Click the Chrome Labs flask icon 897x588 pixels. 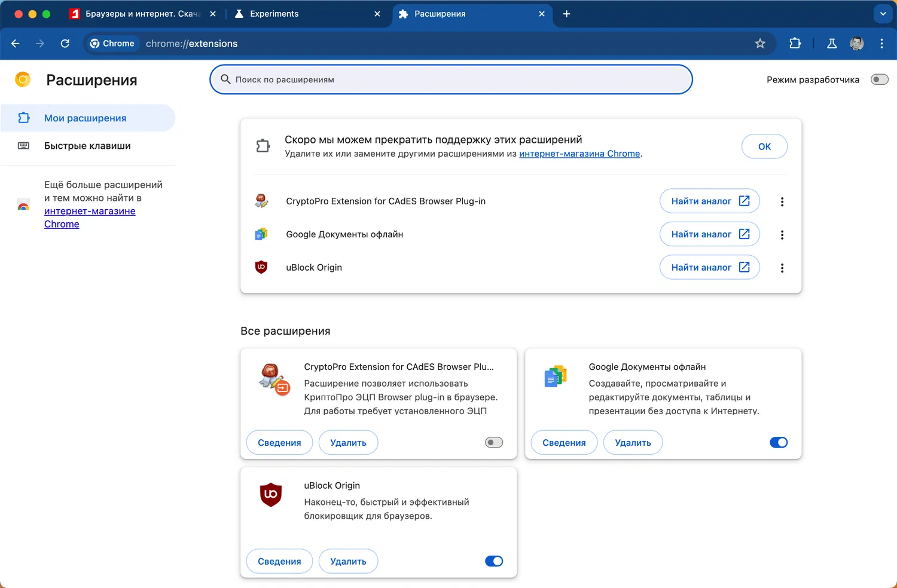point(832,44)
